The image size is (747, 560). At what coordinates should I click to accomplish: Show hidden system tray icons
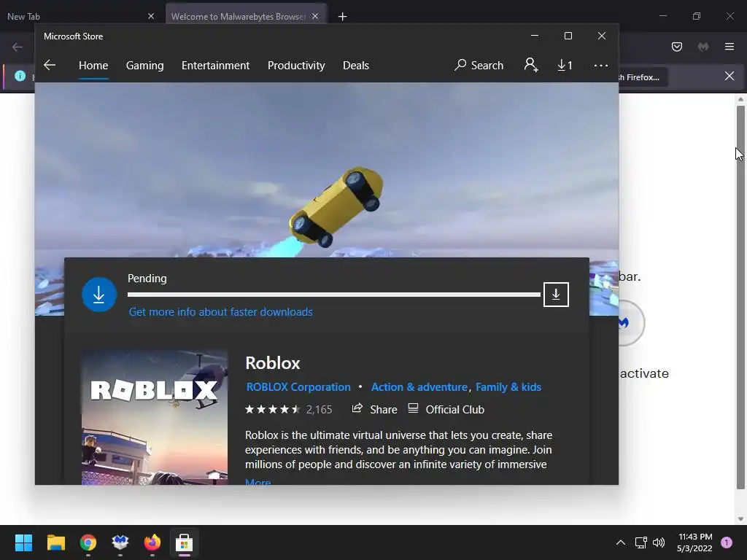pyautogui.click(x=621, y=542)
